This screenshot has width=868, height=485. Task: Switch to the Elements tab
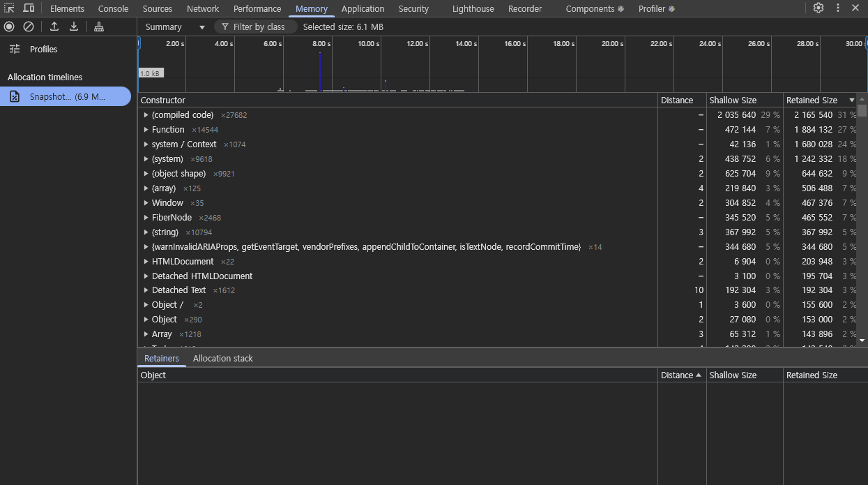pyautogui.click(x=67, y=9)
